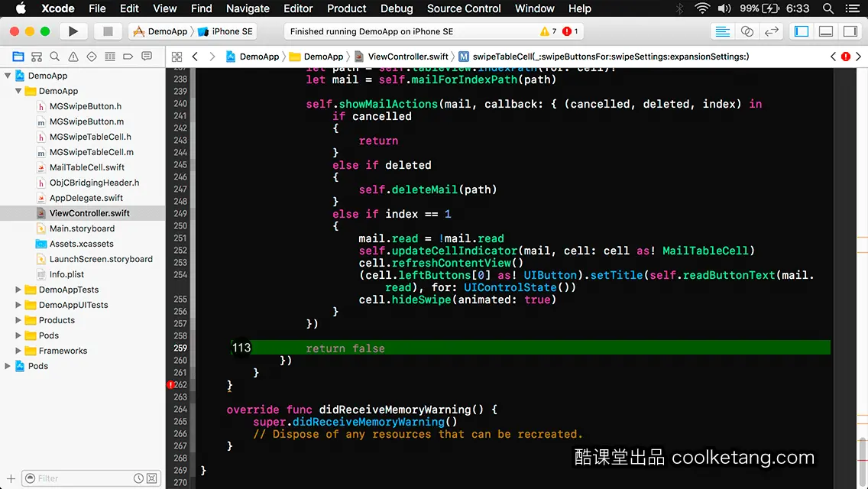Open ObjCBridgingHeader.h

tap(94, 183)
